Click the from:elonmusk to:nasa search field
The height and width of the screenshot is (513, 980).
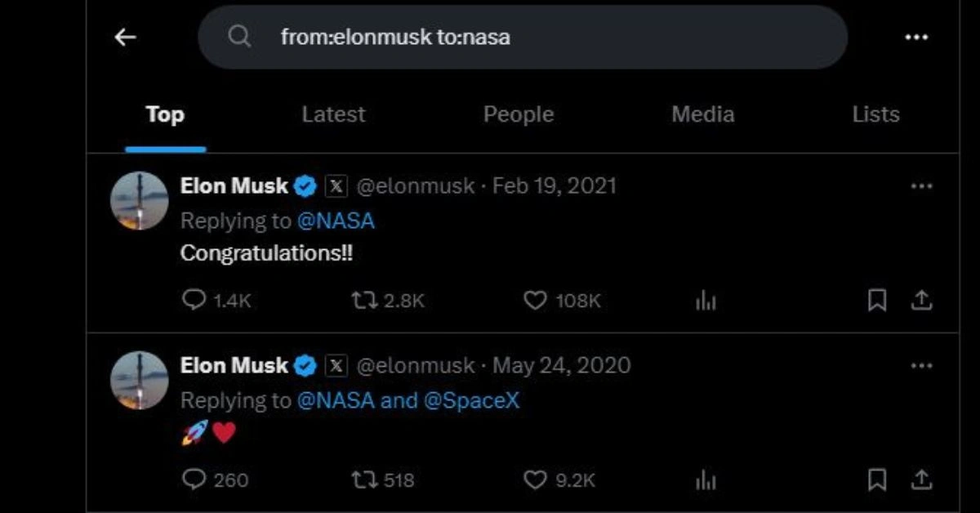click(x=523, y=37)
